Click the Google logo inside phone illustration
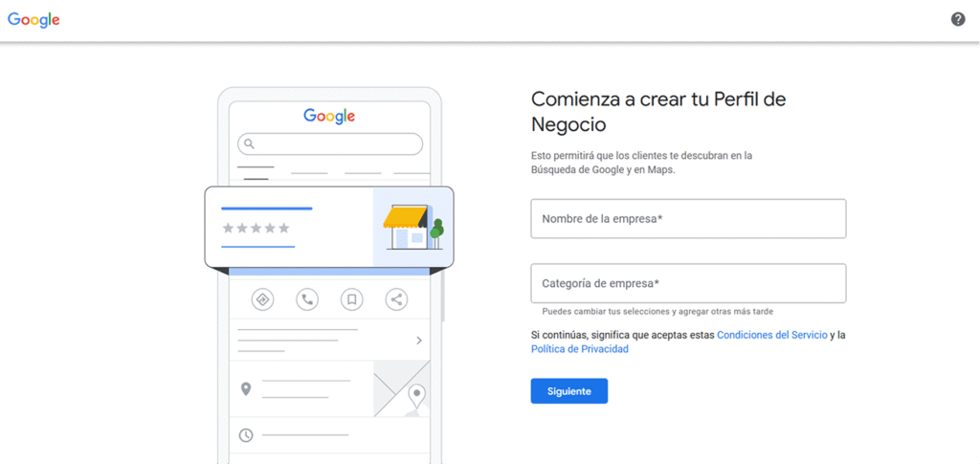Viewport: 980px width, 464px height. coord(329,116)
